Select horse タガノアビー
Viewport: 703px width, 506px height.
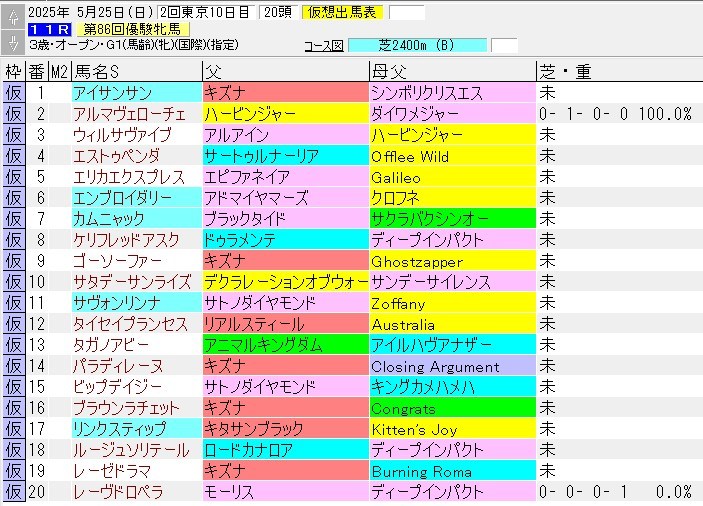(137, 345)
